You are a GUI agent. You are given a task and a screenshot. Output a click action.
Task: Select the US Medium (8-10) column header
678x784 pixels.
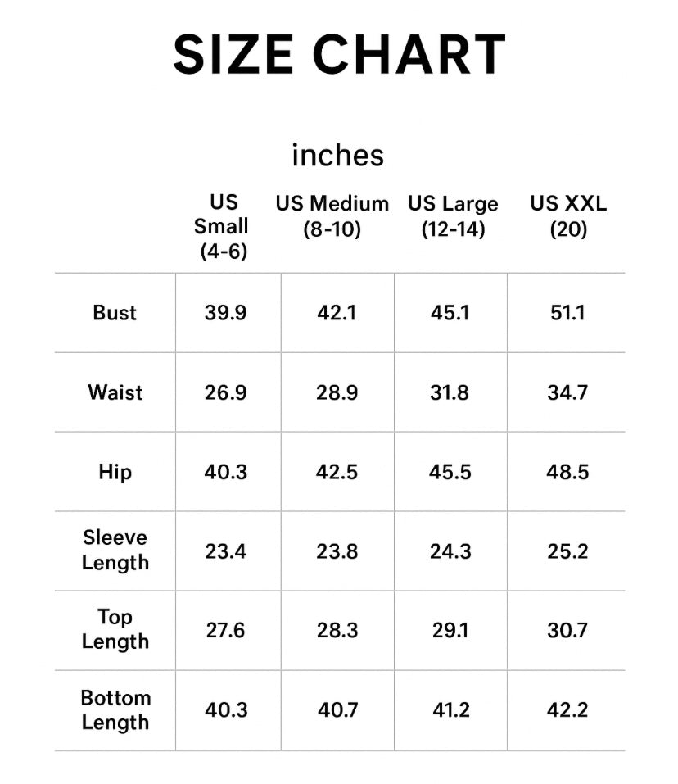(332, 215)
